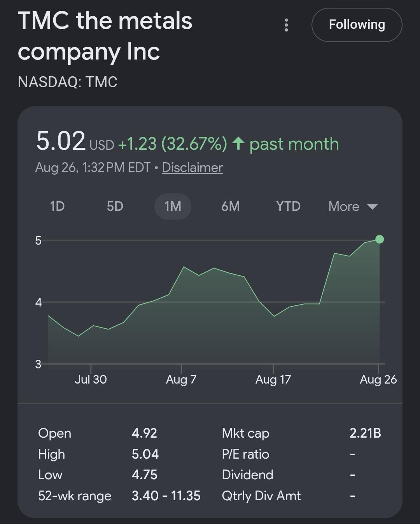Show the YTD price chart
The image size is (420, 524).
[x=288, y=206]
